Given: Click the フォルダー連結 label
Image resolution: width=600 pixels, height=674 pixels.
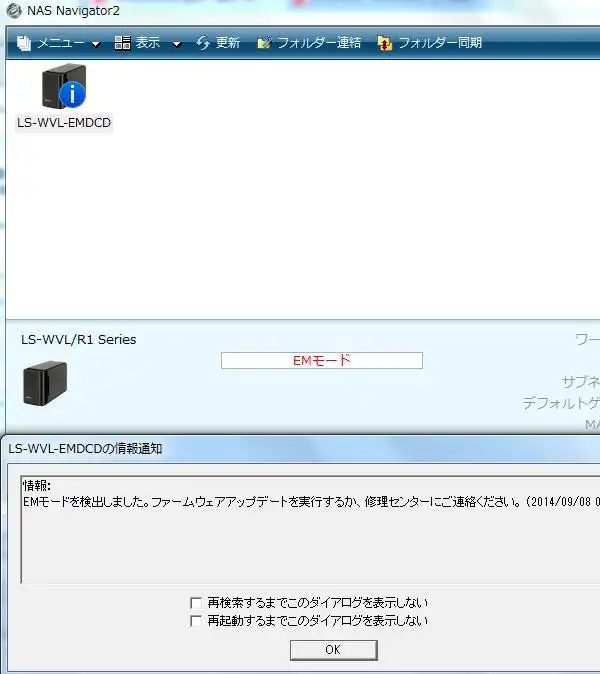Looking at the screenshot, I should [319, 42].
